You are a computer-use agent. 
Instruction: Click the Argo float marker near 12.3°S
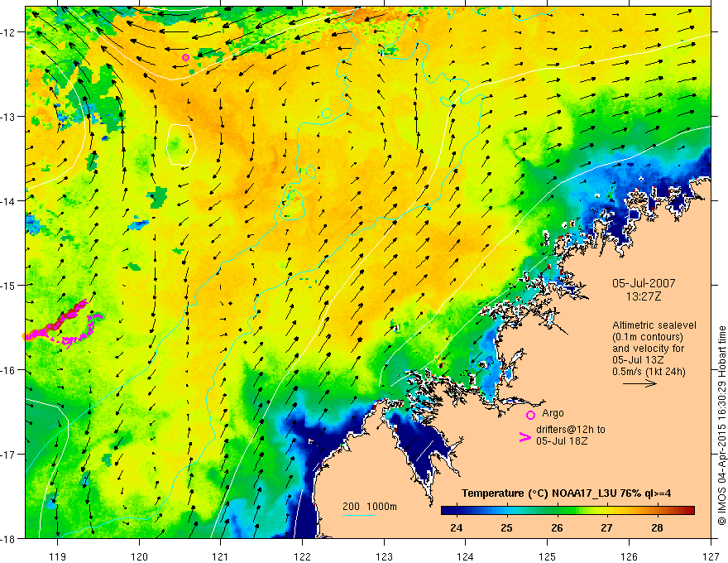tap(185, 58)
